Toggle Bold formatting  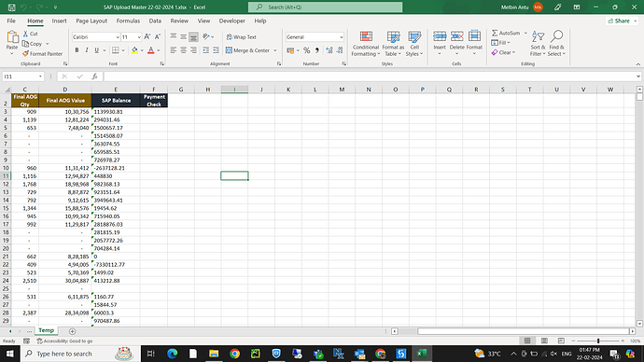coord(77,50)
